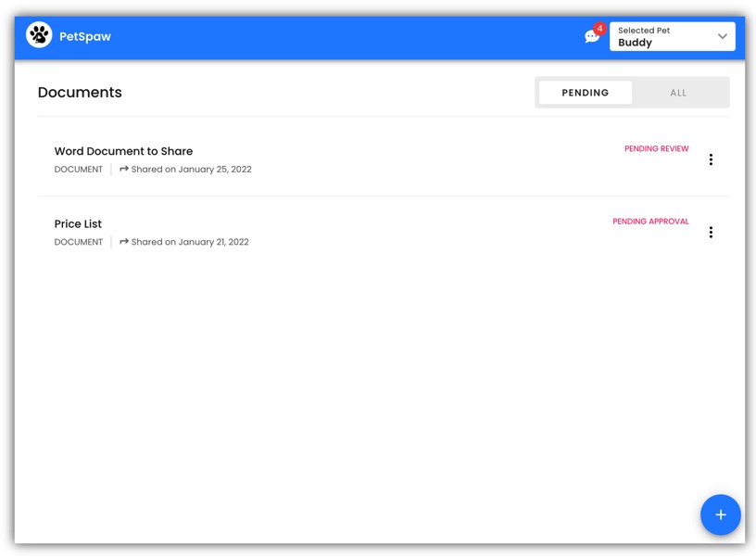The width and height of the screenshot is (756, 558).
Task: Switch to the ALL tab
Action: click(678, 93)
